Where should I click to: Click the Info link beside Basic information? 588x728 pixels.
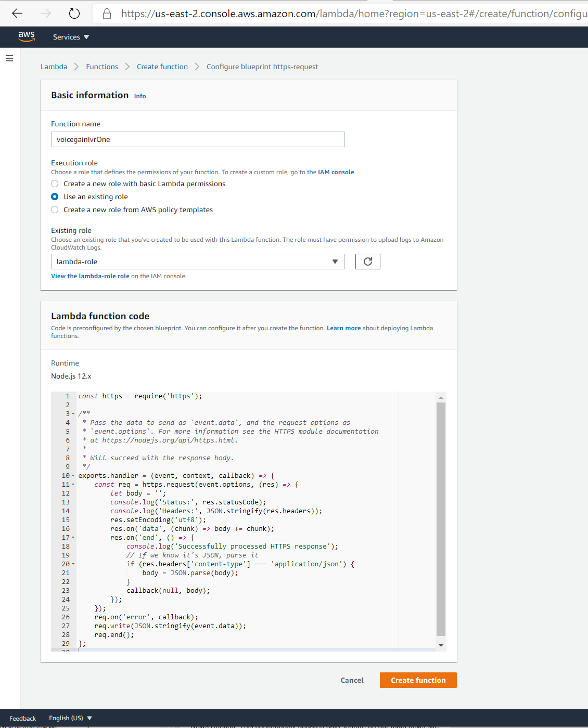coord(140,96)
